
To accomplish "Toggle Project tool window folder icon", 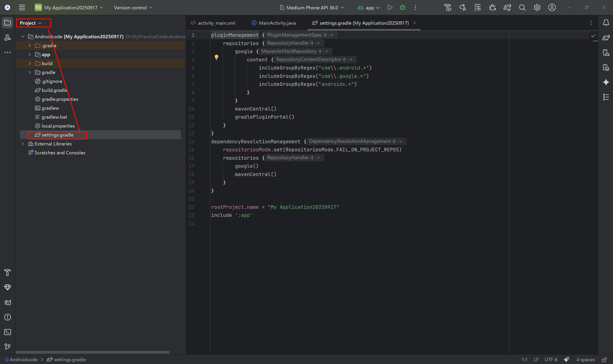I will [x=8, y=23].
